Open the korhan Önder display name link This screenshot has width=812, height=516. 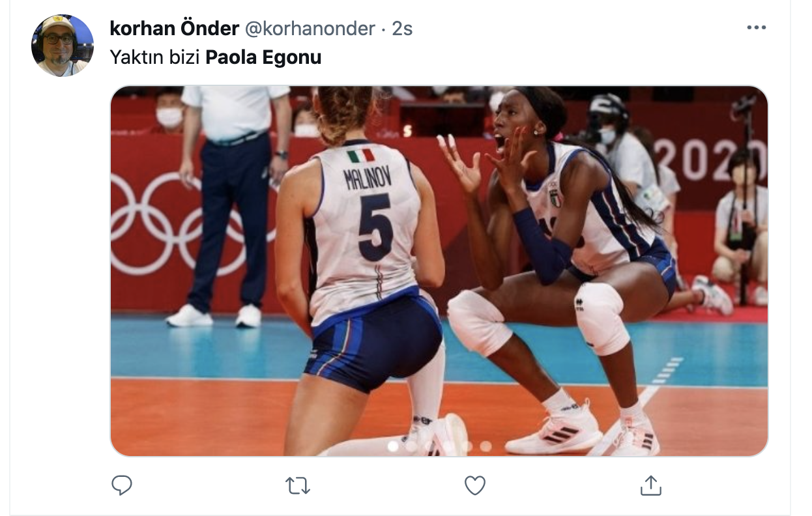(175, 28)
